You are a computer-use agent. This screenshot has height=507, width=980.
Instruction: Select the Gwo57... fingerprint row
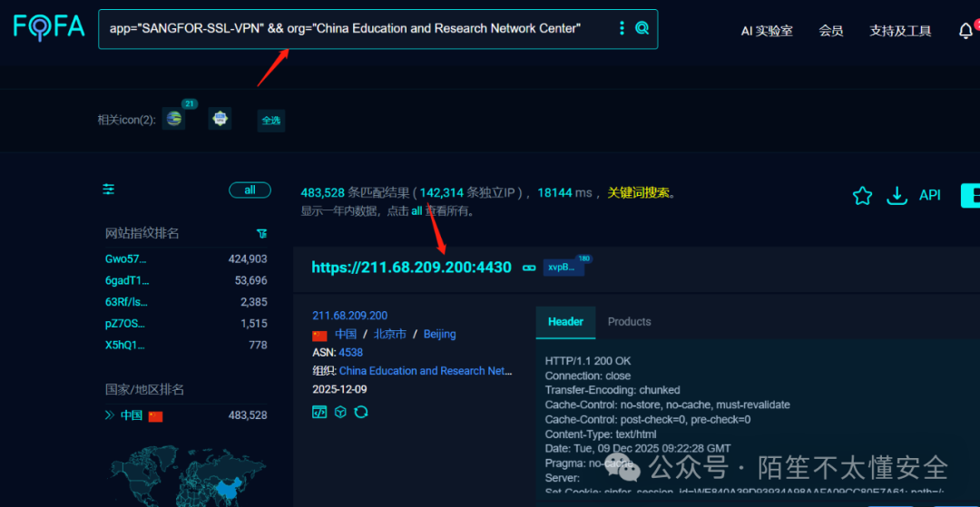pos(186,258)
